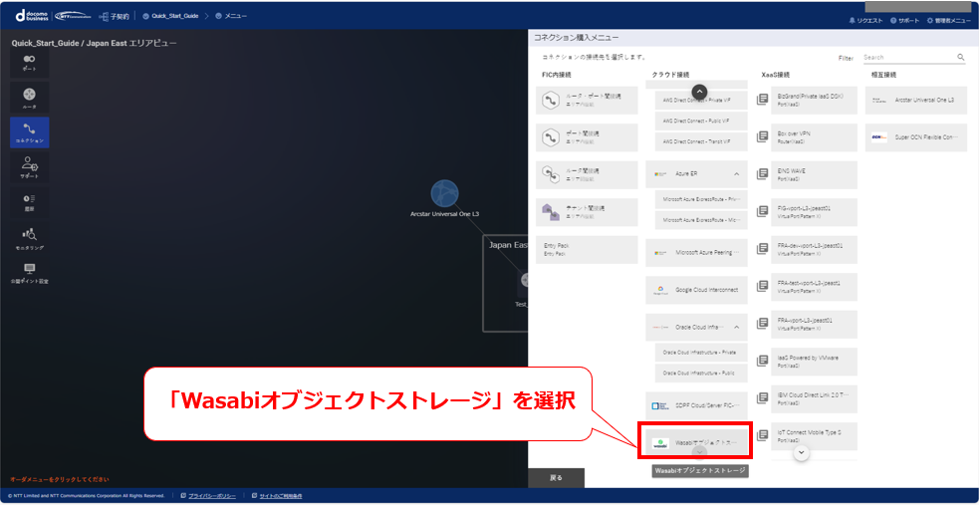Image resolution: width=980 pixels, height=505 pixels.
Task: Click the down-arrow circle in XaaS接続 list
Action: tap(802, 452)
